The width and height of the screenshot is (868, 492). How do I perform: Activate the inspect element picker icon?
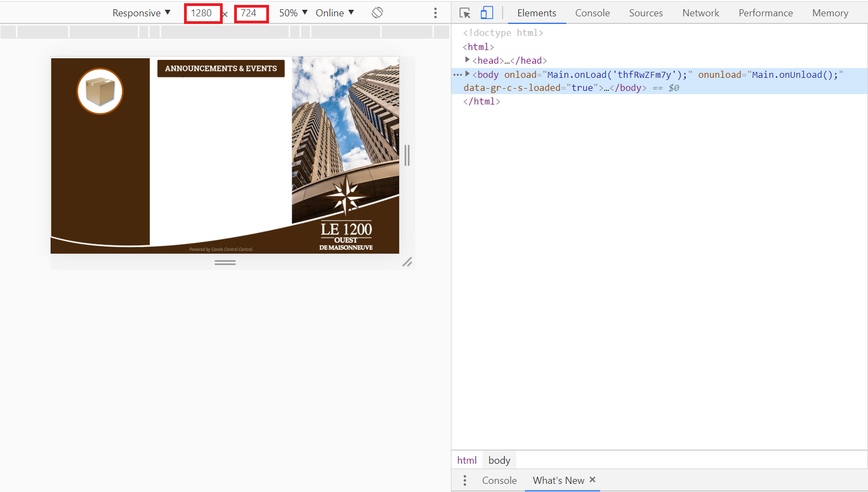click(x=464, y=13)
